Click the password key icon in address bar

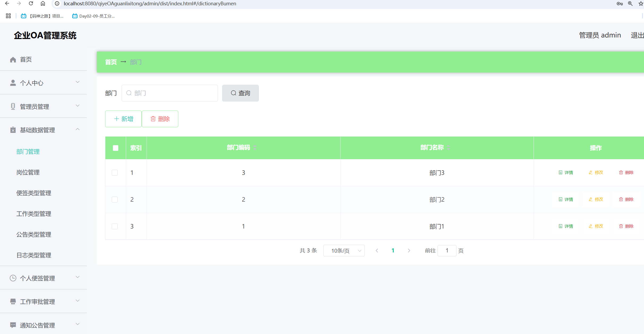(x=619, y=3)
